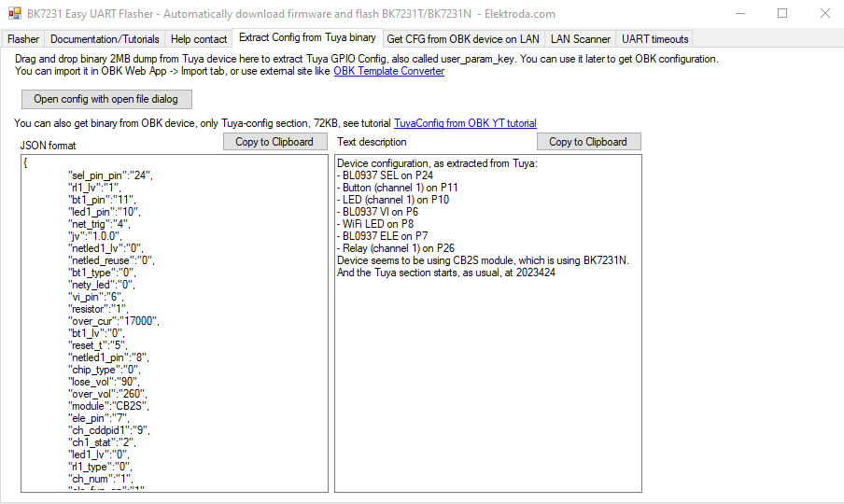Screen dimensions: 844x504
Task: Open the Documentation/Tutorials tab
Action: click(x=105, y=39)
